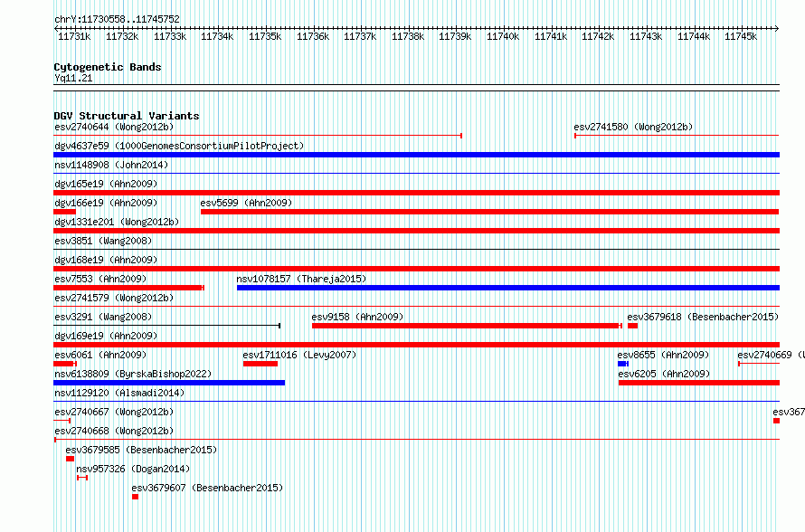Viewport: 805px width, 532px height.
Task: Click the Cytogenetic Bands track title
Action: 108,67
